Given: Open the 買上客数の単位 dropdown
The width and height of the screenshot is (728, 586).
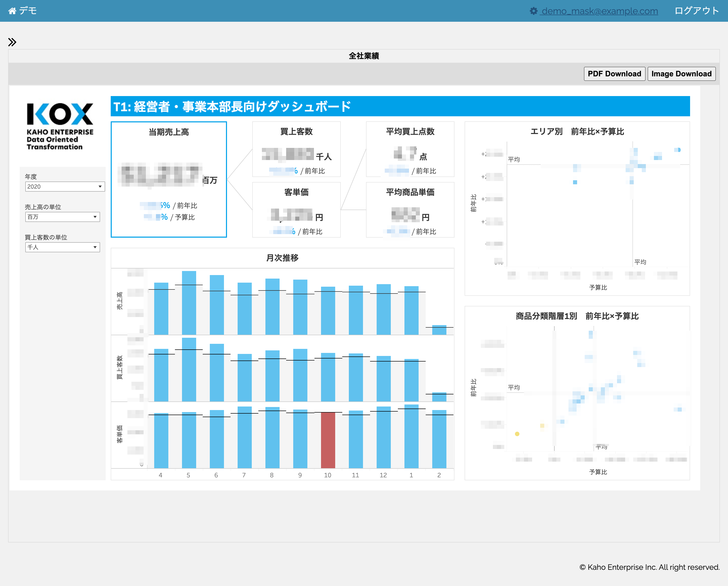Looking at the screenshot, I should (x=62, y=247).
